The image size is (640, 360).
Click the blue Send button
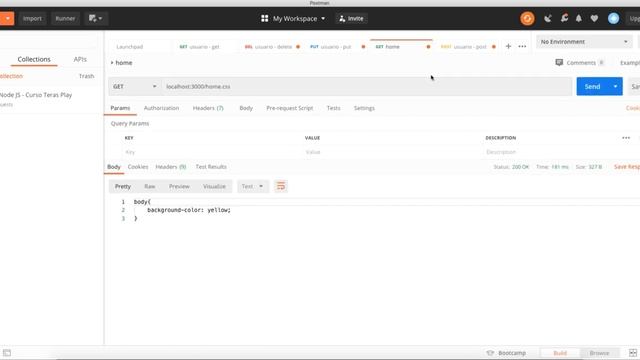click(x=592, y=87)
